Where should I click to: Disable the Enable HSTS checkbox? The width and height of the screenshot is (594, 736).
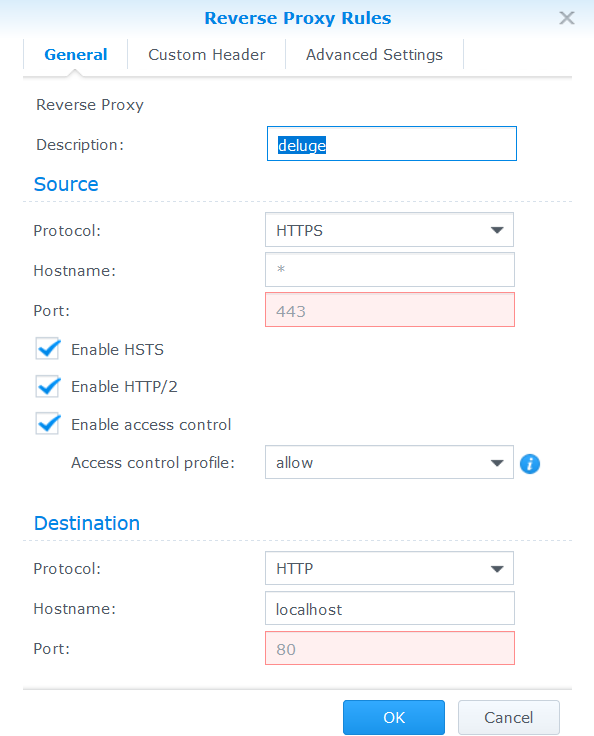click(47, 349)
